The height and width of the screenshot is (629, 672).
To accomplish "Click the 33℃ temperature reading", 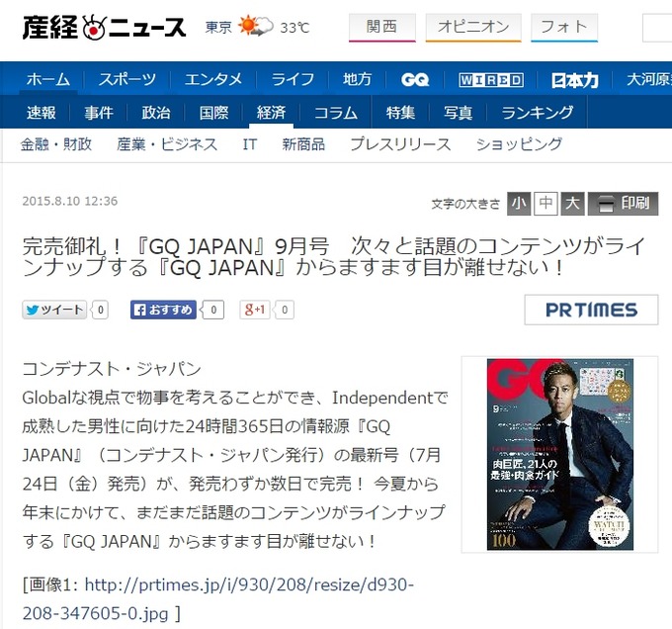I will point(294,28).
